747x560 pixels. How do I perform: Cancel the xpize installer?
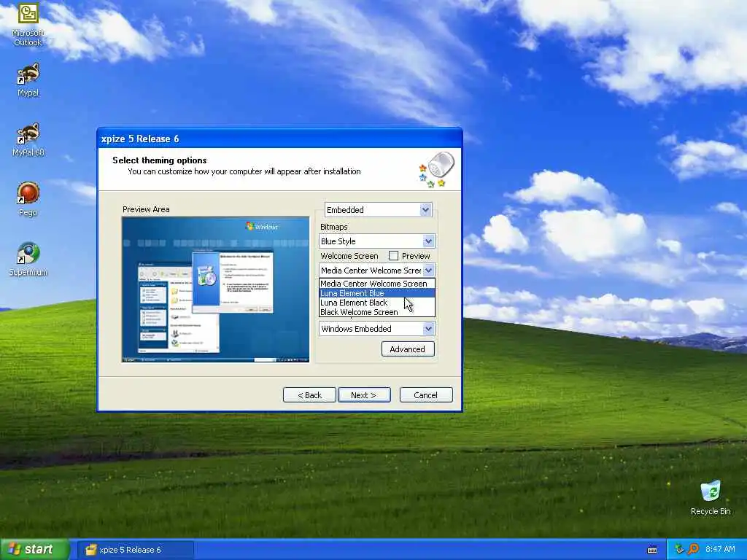click(426, 394)
